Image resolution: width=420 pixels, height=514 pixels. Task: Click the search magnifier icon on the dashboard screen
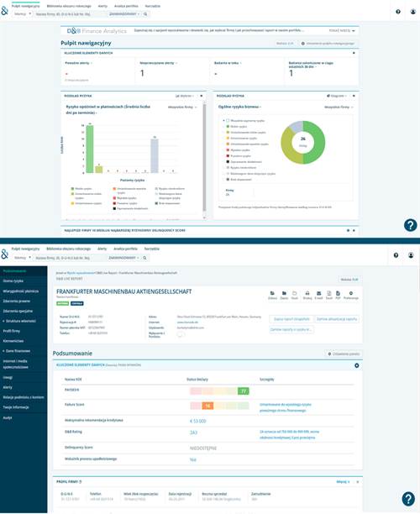click(x=145, y=14)
